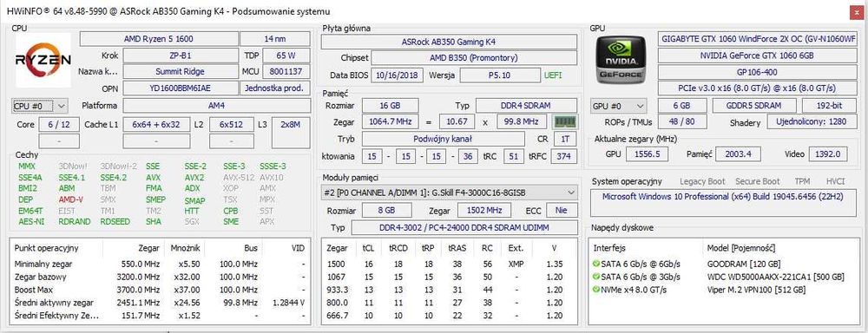Click the tRFC 374 value
Image resolution: width=868 pixels, height=333 pixels.
click(563, 156)
